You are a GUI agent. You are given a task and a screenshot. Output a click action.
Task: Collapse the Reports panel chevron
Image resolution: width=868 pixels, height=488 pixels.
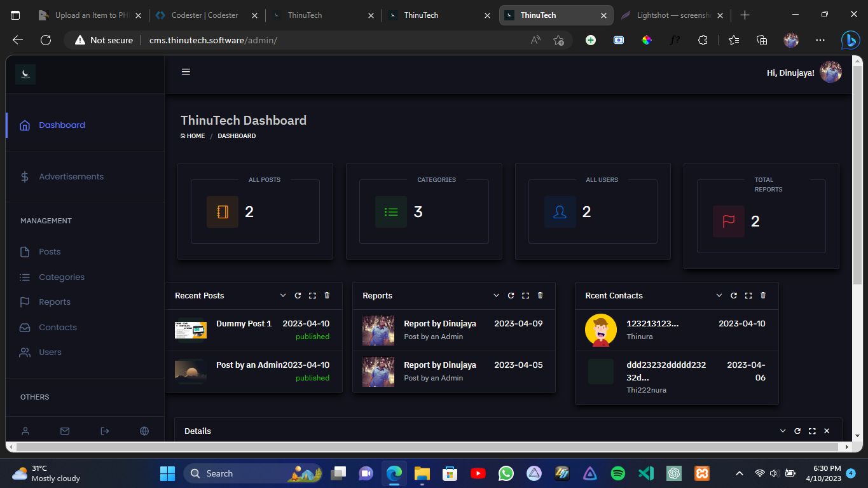pos(496,295)
